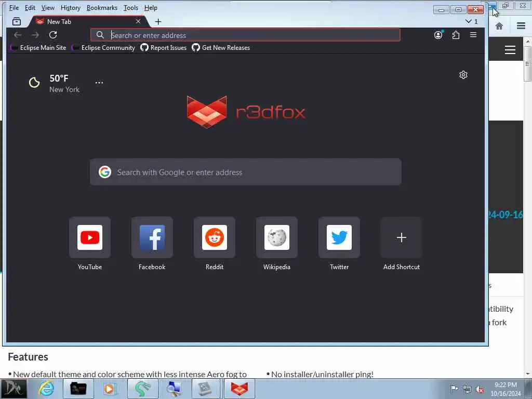Open the File menu

pos(14,7)
